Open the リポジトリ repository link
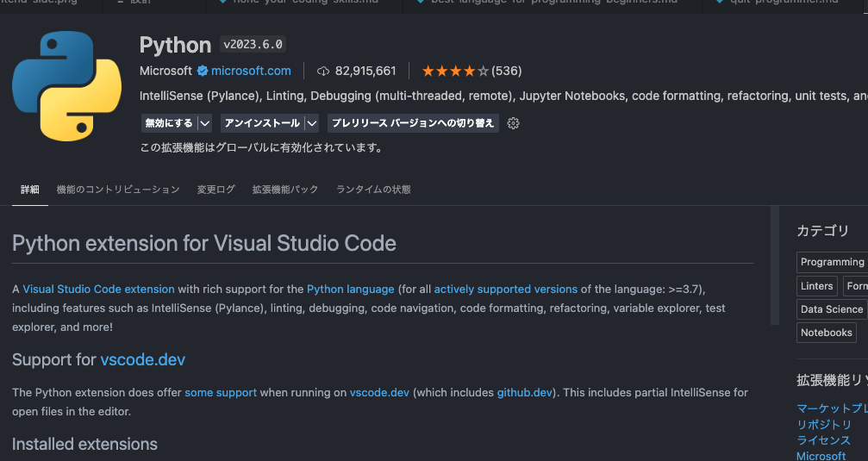The width and height of the screenshot is (868, 461). click(x=824, y=425)
